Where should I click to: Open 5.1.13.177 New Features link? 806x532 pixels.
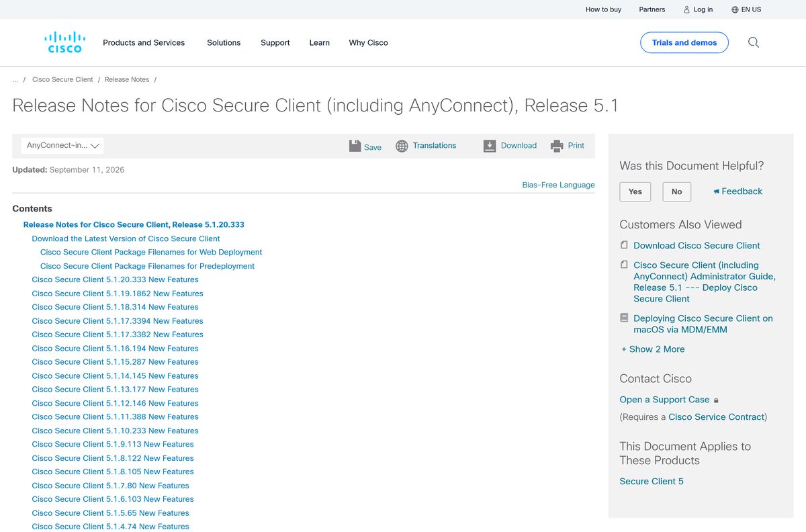(x=116, y=390)
